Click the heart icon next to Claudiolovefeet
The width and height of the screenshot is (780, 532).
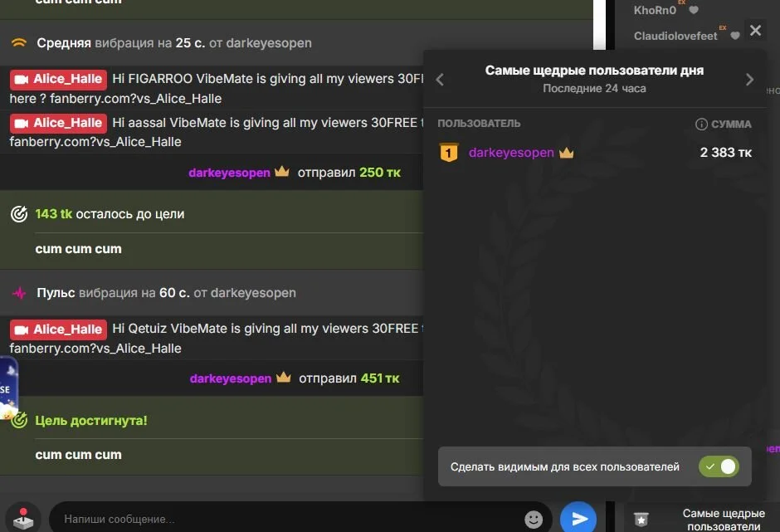click(734, 37)
